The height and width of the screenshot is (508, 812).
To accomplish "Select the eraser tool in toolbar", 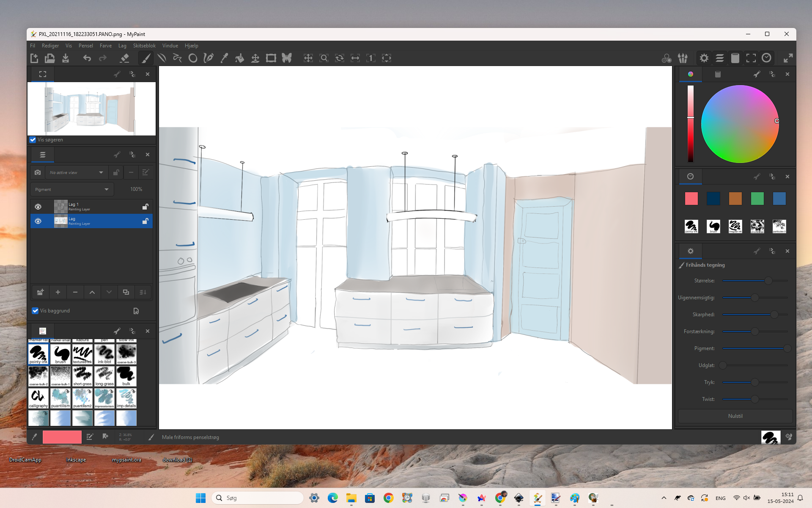I will click(124, 58).
